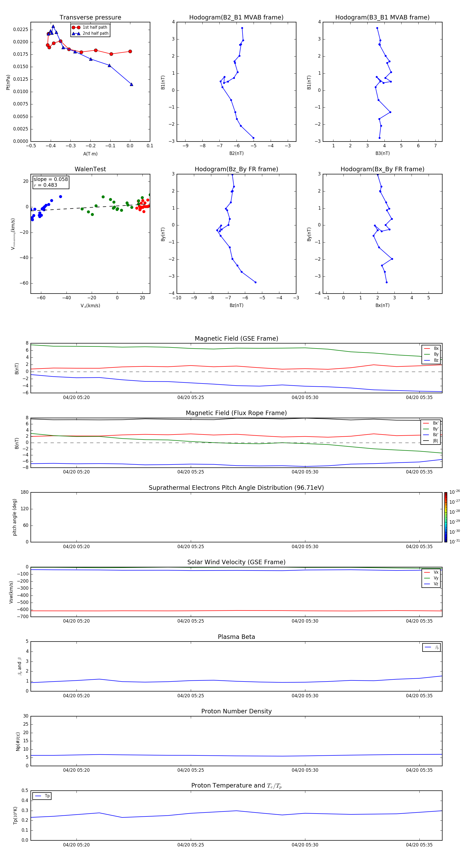Click the 'Np(#/cc)' axis label
This screenshot has width=473, height=868.
pos(18,741)
